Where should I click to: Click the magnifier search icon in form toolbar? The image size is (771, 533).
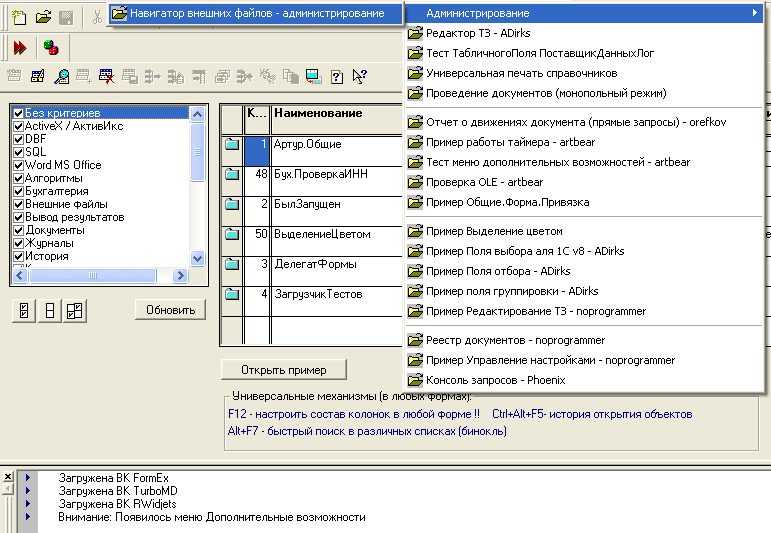[62, 76]
